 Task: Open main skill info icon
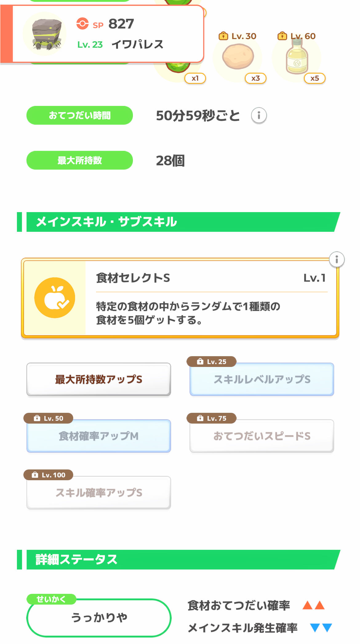coord(337,260)
